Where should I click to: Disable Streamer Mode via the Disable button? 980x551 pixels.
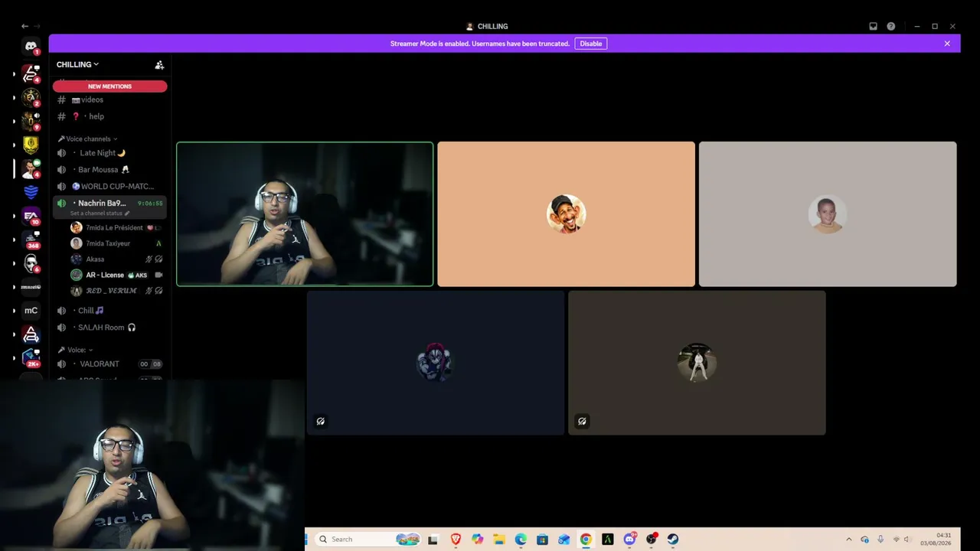pos(591,44)
